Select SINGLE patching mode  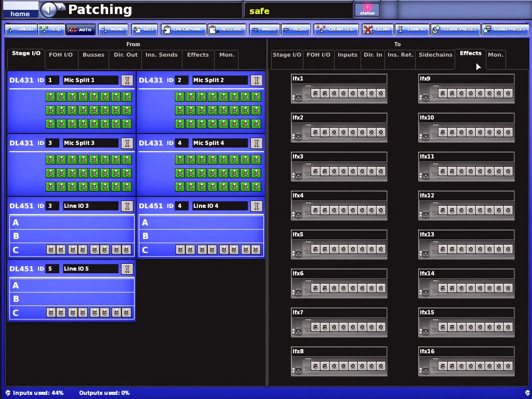click(x=21, y=30)
